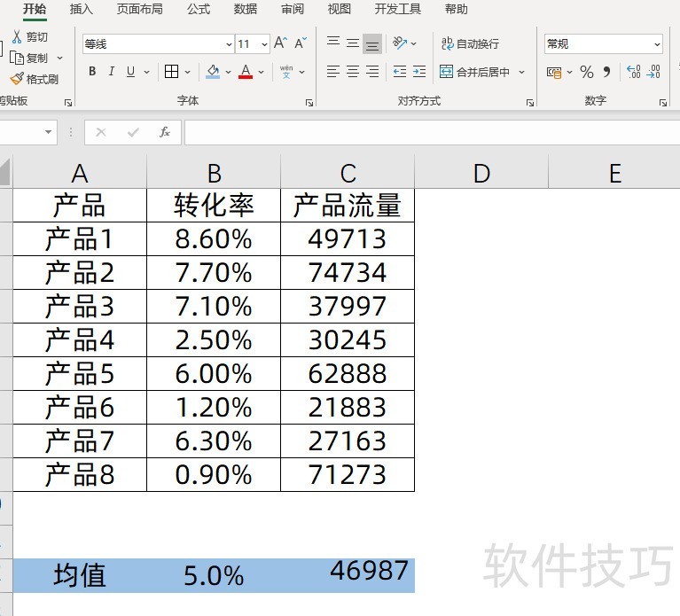680x616 pixels.
Task: Set middle vertical alignment
Action: [353, 43]
